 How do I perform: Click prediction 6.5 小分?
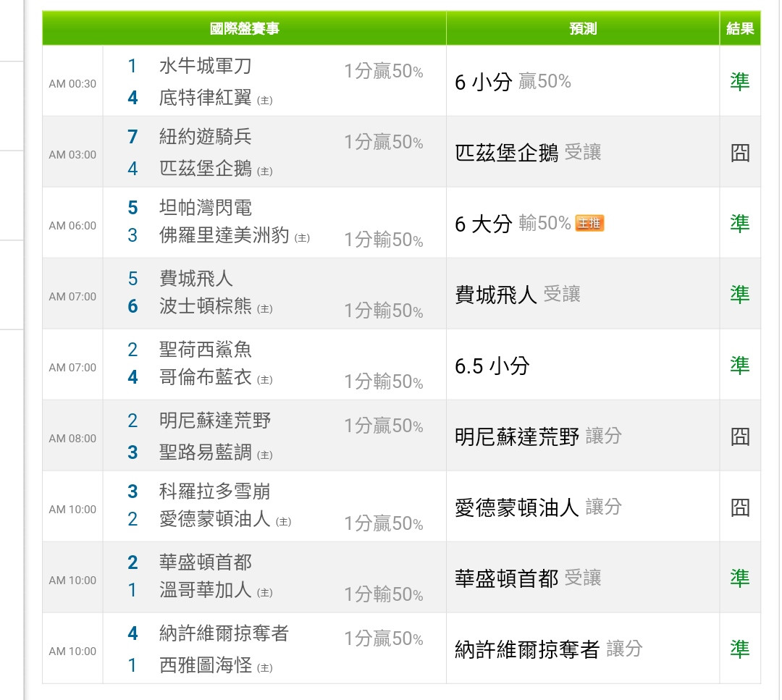(492, 366)
